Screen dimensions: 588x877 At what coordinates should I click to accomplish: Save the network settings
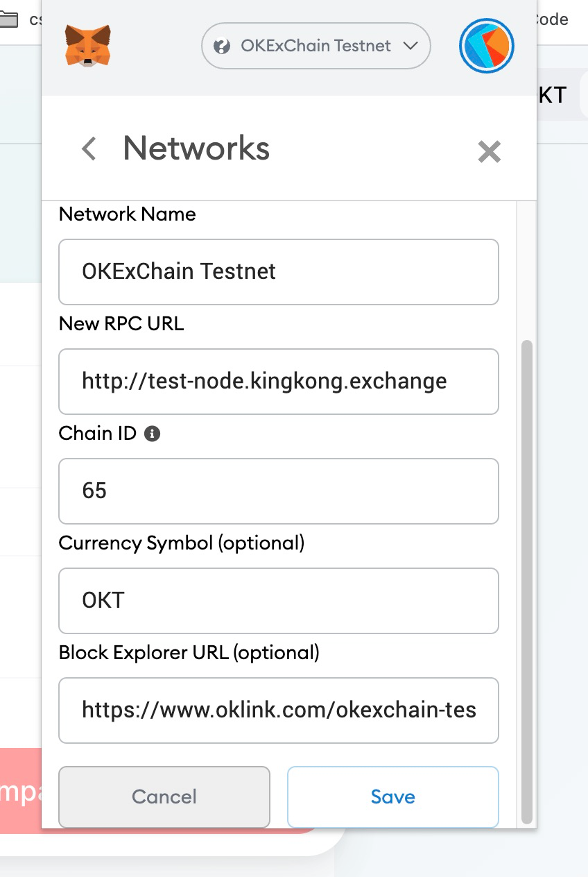pyautogui.click(x=392, y=797)
